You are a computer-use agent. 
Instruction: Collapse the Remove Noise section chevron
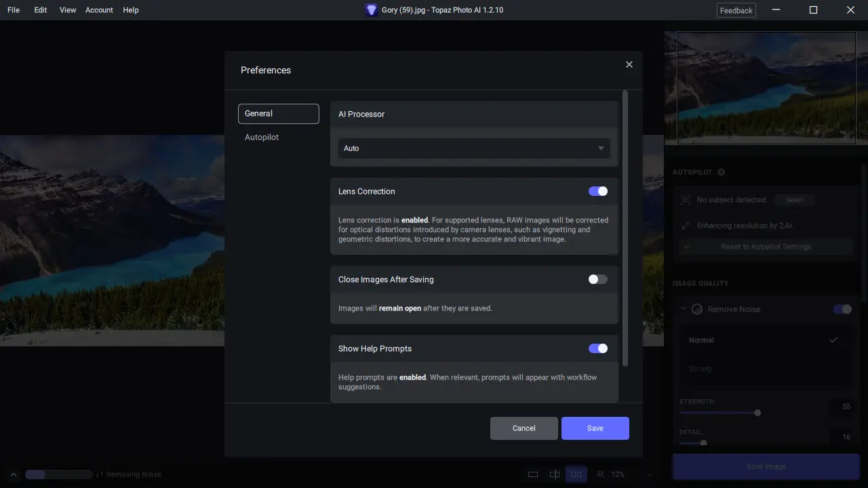[x=684, y=309]
